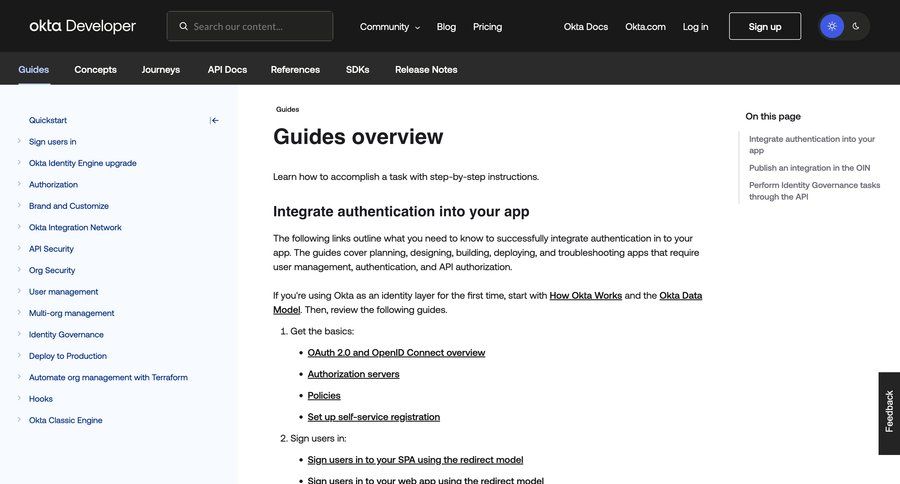Viewport: 900px width, 484px height.
Task: Focus the Search our content field
Action: tap(250, 26)
